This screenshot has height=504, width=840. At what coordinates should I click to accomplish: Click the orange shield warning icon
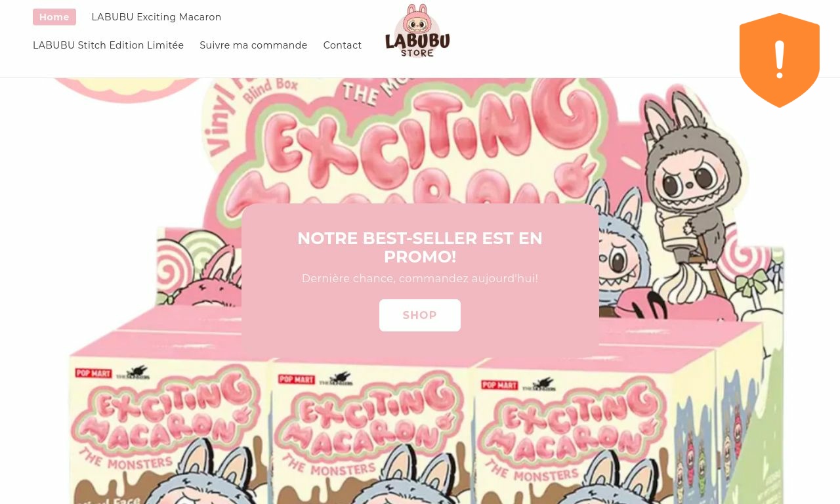(780, 60)
